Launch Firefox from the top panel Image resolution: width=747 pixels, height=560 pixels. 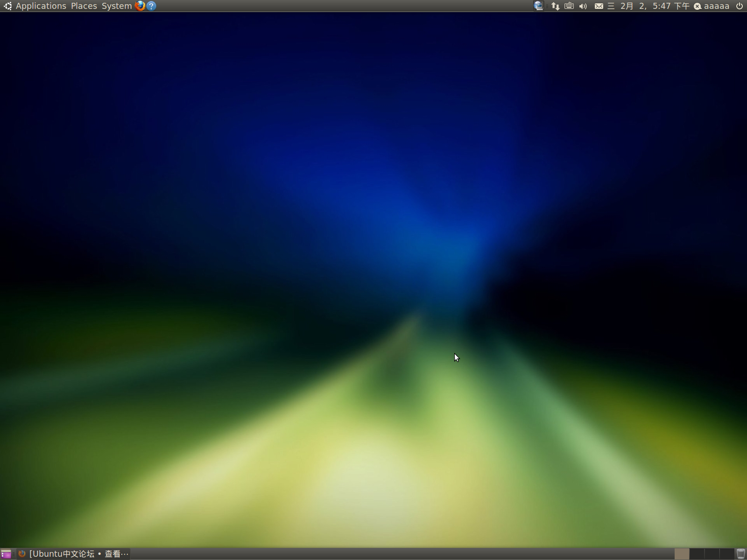tap(140, 6)
